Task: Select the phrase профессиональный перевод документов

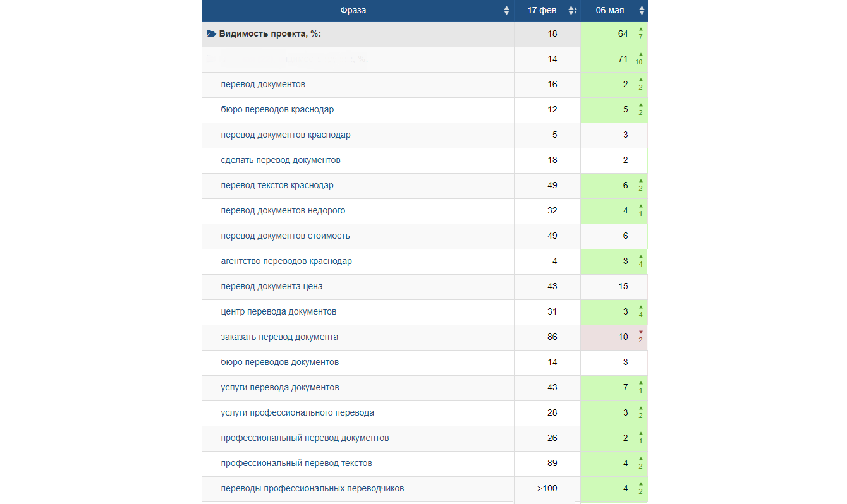Action: pos(305,438)
